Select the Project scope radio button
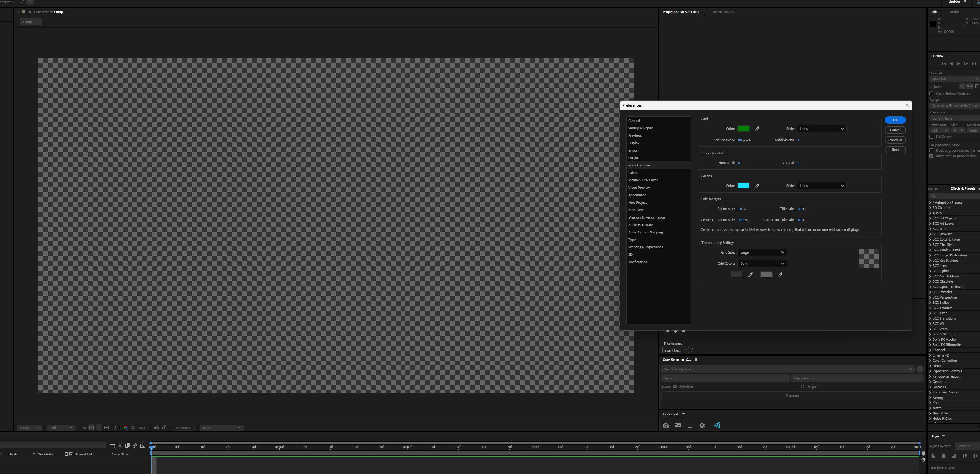This screenshot has height=474, width=980. pos(802,387)
